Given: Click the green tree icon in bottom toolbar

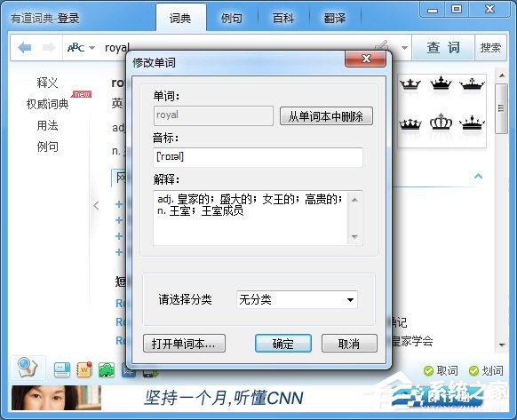Looking at the screenshot, I should coord(107,370).
